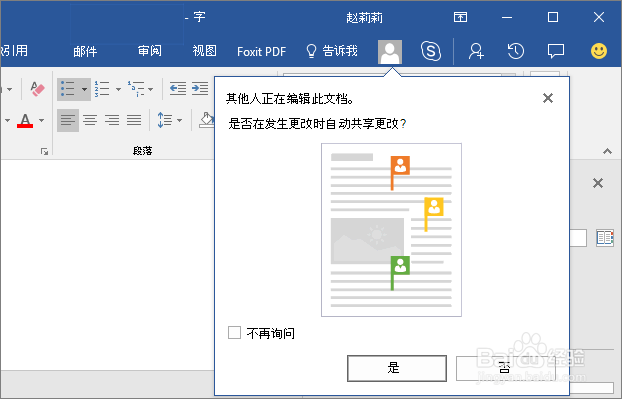Switch to the 审阅 tab
622x399 pixels.
[150, 51]
